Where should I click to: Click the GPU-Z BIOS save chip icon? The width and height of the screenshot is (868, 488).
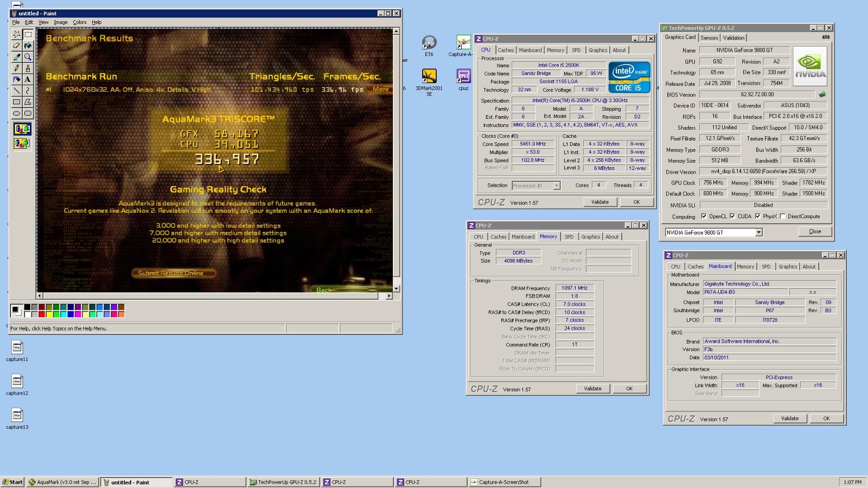tap(822, 94)
